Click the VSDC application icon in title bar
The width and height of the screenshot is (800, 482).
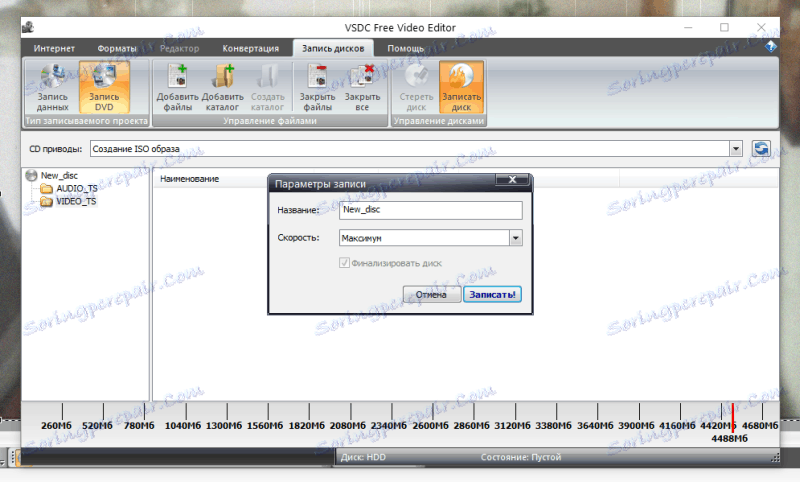[x=28, y=27]
